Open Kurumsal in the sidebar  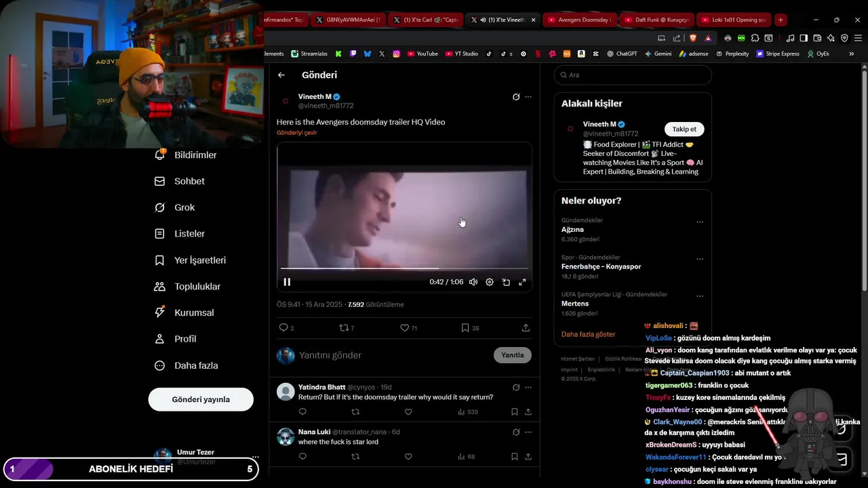click(184, 312)
